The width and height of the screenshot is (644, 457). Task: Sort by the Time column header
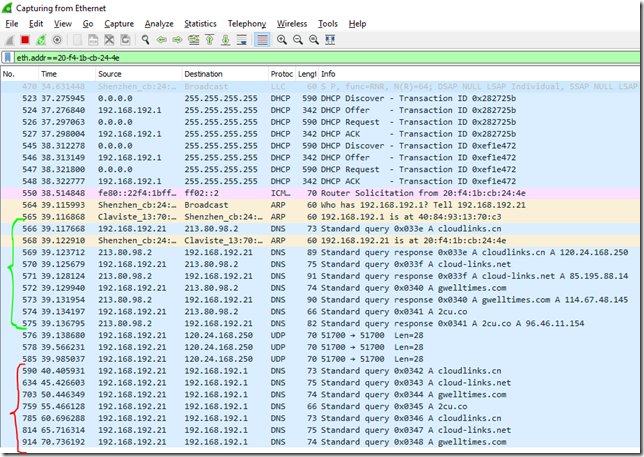(67, 74)
